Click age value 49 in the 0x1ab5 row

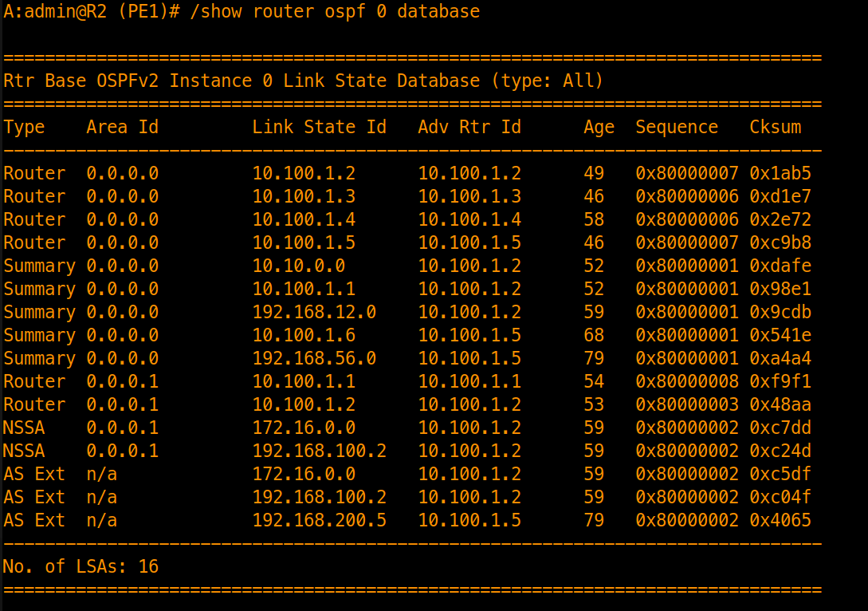click(594, 173)
